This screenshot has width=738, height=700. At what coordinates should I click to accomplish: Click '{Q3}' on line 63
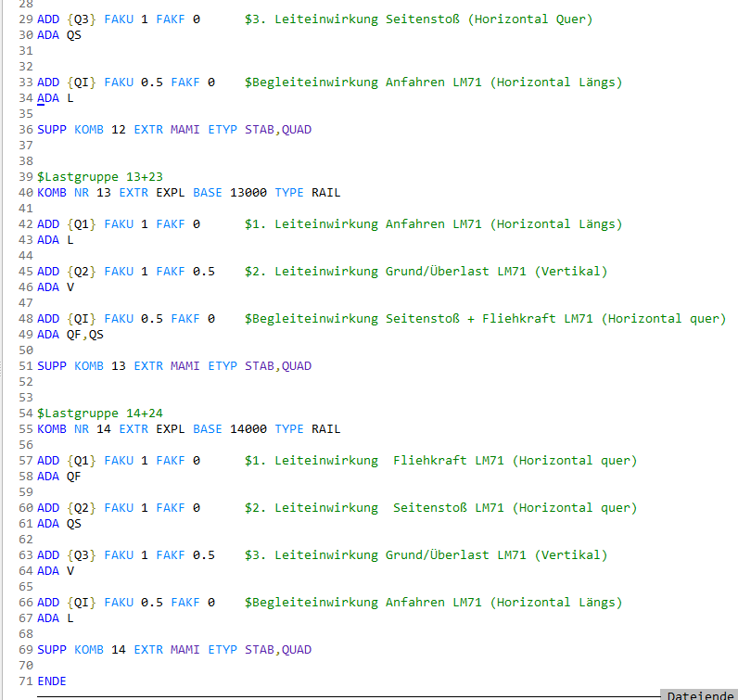(x=82, y=555)
